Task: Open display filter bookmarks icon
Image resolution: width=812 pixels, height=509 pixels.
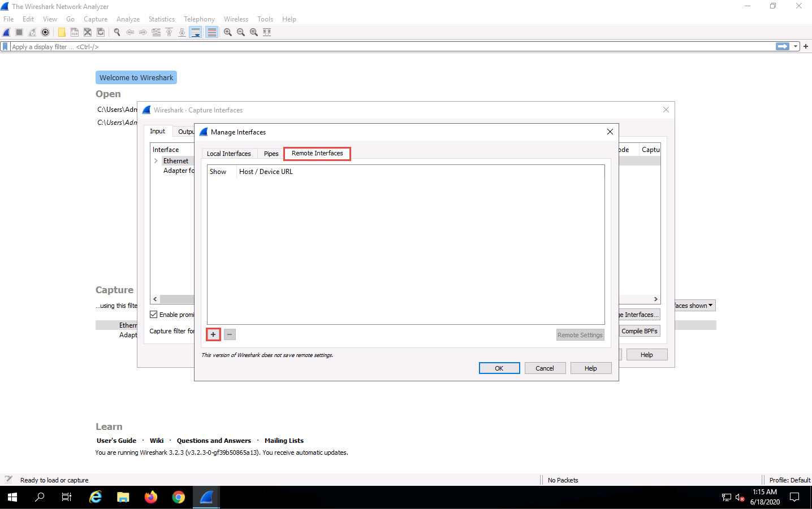Action: click(x=5, y=46)
